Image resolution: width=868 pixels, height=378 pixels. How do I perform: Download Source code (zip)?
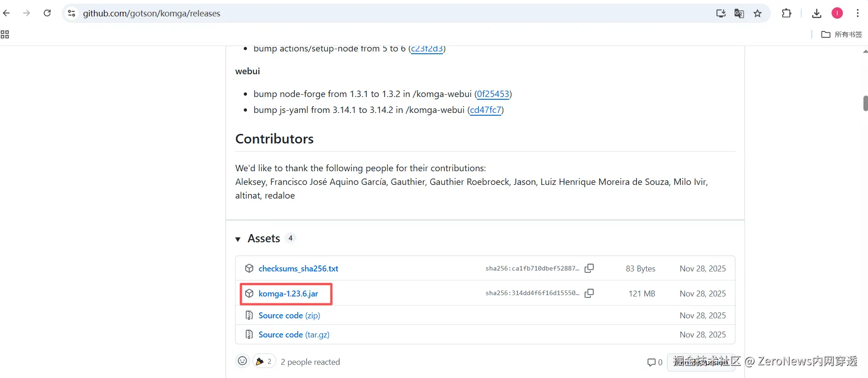[289, 316]
